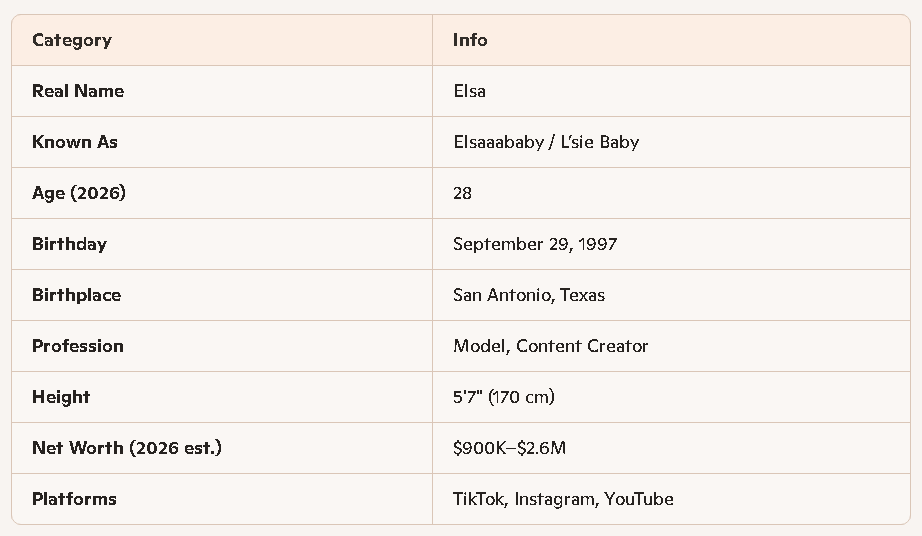Click the September 29, 1997 date

pyautogui.click(x=535, y=244)
